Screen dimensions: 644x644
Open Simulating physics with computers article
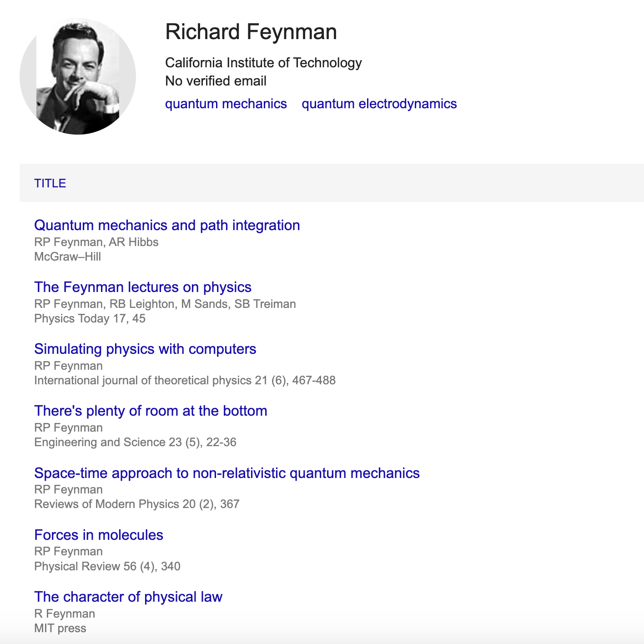pyautogui.click(x=145, y=349)
